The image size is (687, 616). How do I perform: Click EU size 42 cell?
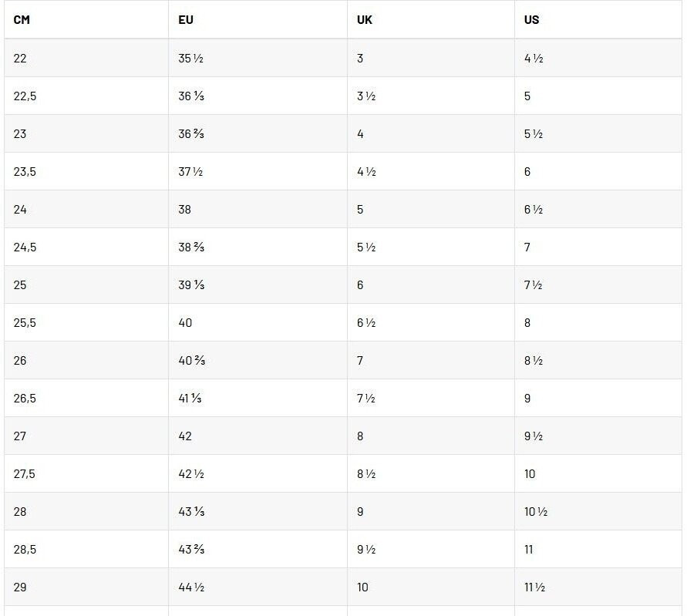tap(185, 436)
